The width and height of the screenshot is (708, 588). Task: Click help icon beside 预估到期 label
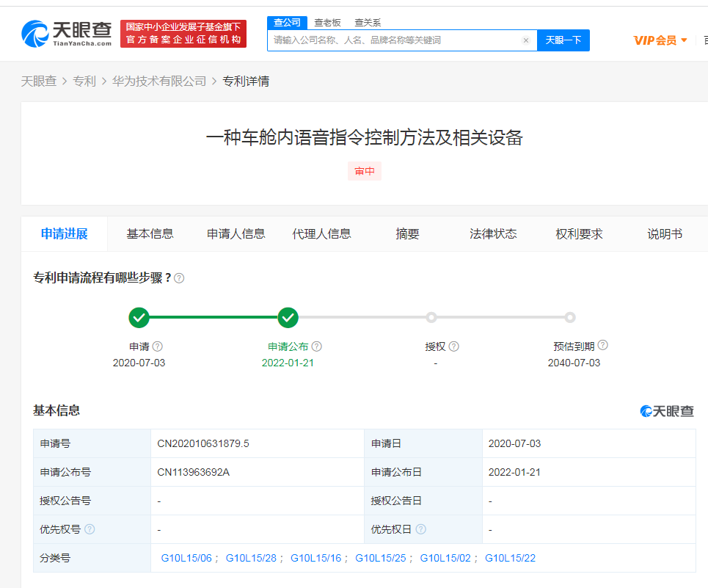pos(603,345)
